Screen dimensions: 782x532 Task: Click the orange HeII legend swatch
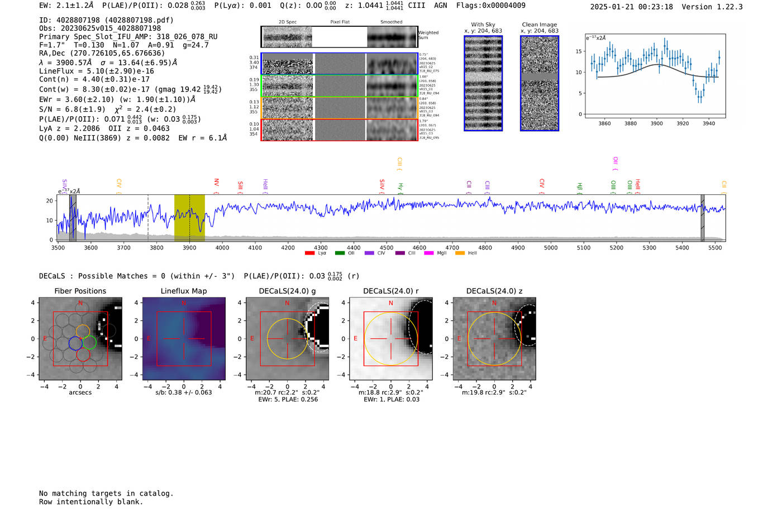[460, 253]
